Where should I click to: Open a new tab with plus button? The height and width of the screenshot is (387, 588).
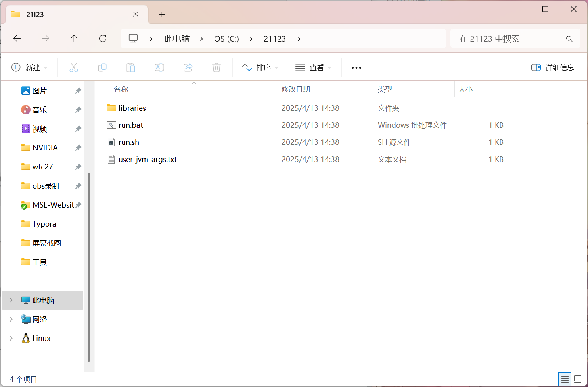point(162,15)
